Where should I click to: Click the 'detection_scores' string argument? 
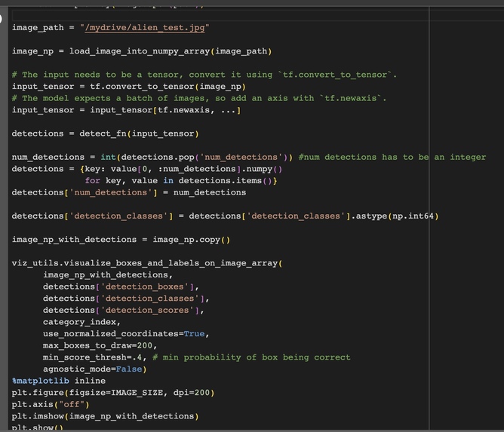147,311
